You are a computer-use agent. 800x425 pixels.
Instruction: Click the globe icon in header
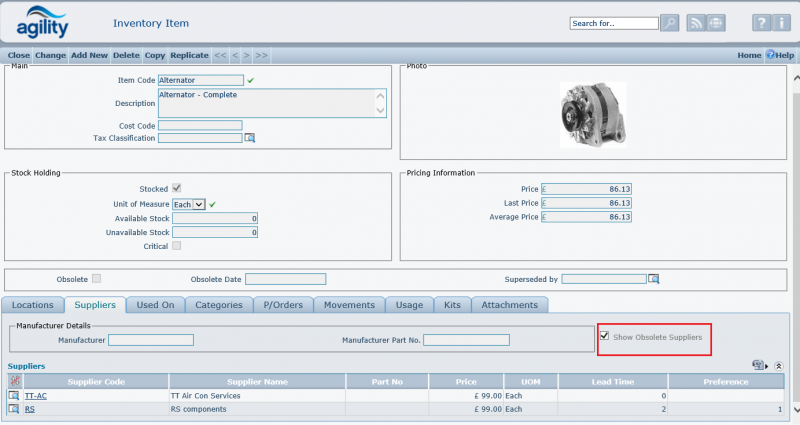[716, 23]
